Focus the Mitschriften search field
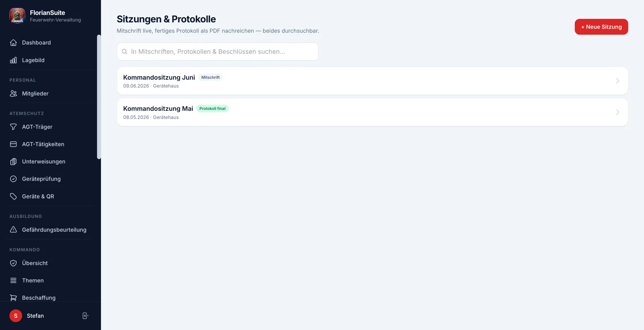Screen dimensions: 644x330 (218, 52)
